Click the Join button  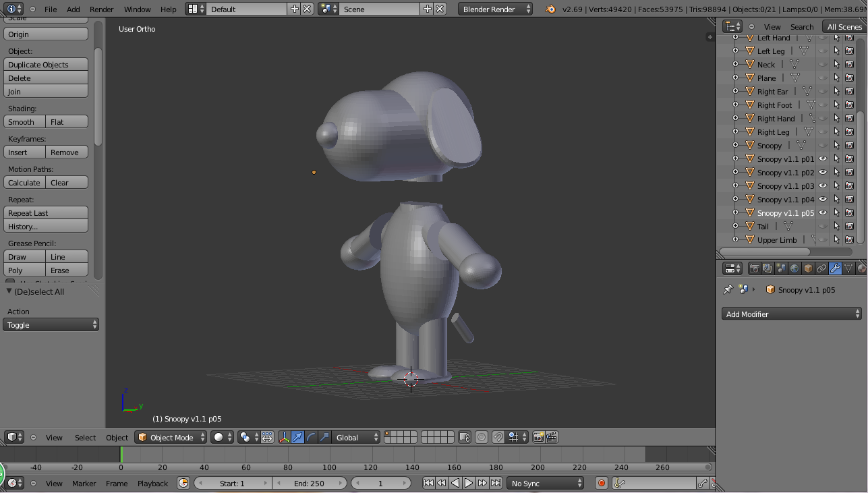pyautogui.click(x=46, y=91)
